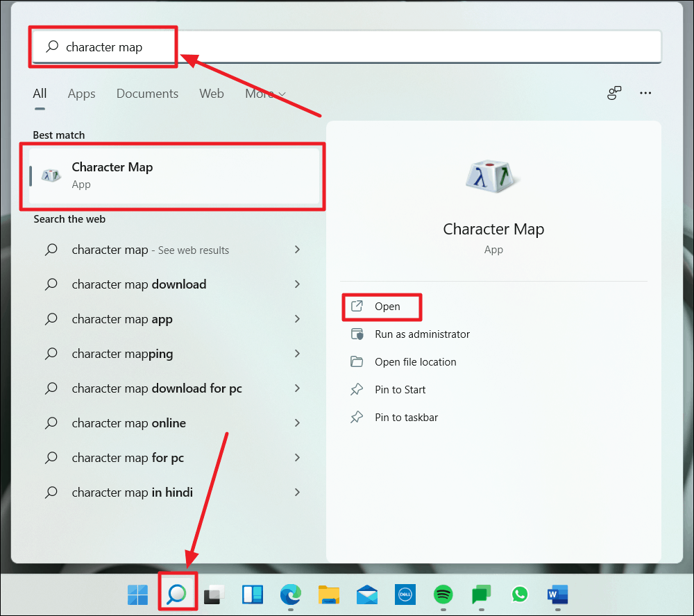The height and width of the screenshot is (616, 694).
Task: Open the Dell app on taskbar
Action: pos(405,594)
